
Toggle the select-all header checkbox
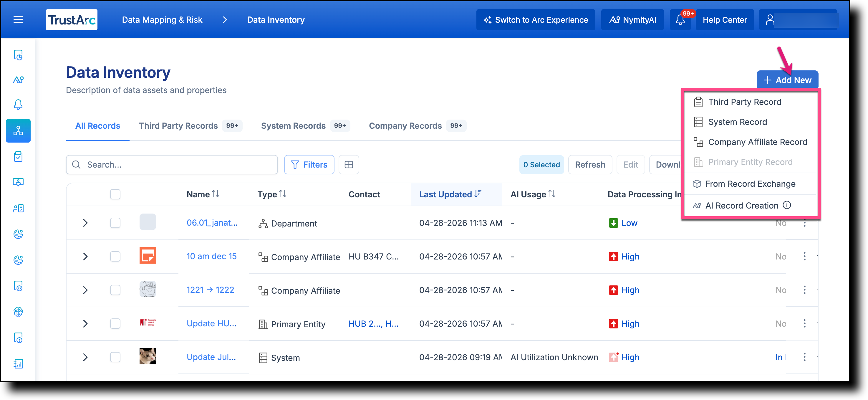pos(115,194)
